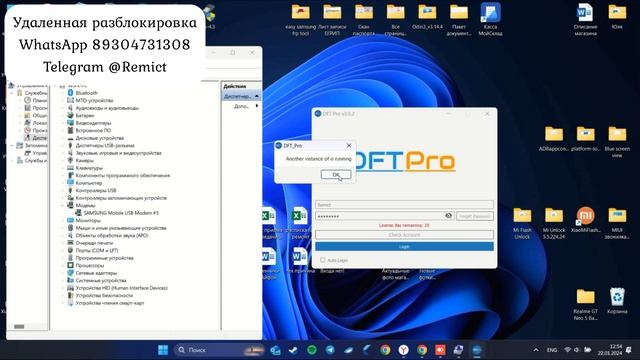The width and height of the screenshot is (640, 360).
Task: Show hidden system tray icons
Action: [536, 350]
